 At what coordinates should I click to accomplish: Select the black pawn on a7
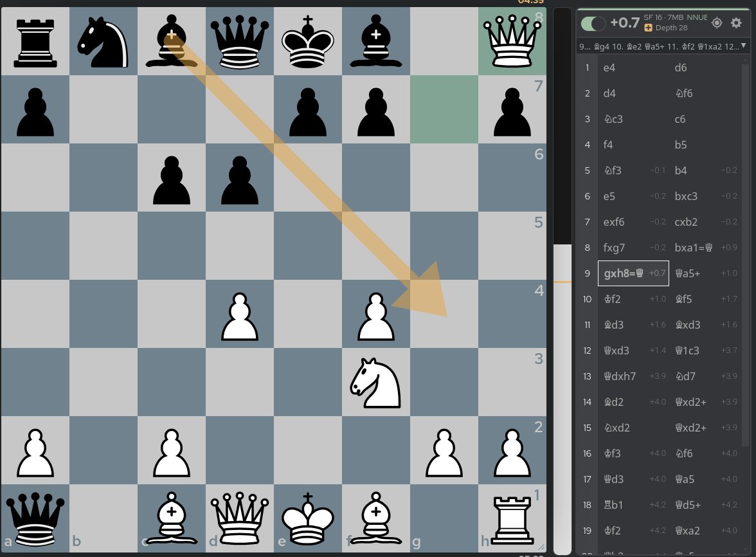35,112
